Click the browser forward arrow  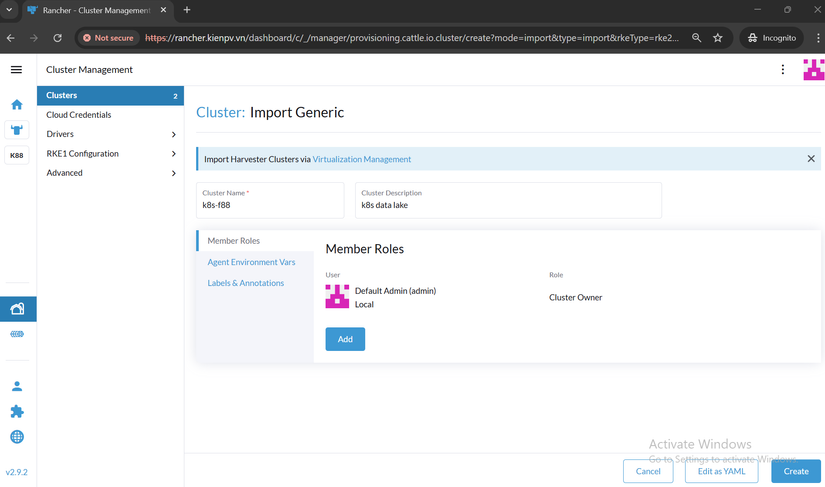coord(34,38)
